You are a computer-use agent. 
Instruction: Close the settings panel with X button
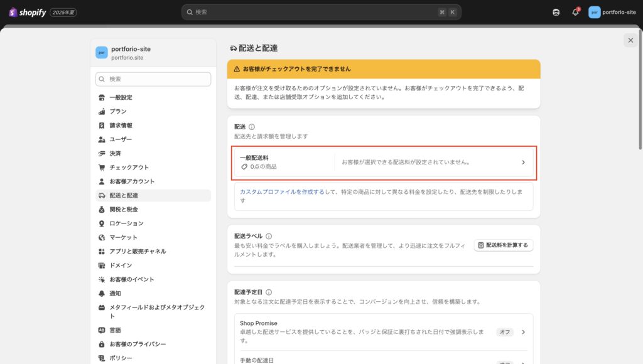pos(630,40)
